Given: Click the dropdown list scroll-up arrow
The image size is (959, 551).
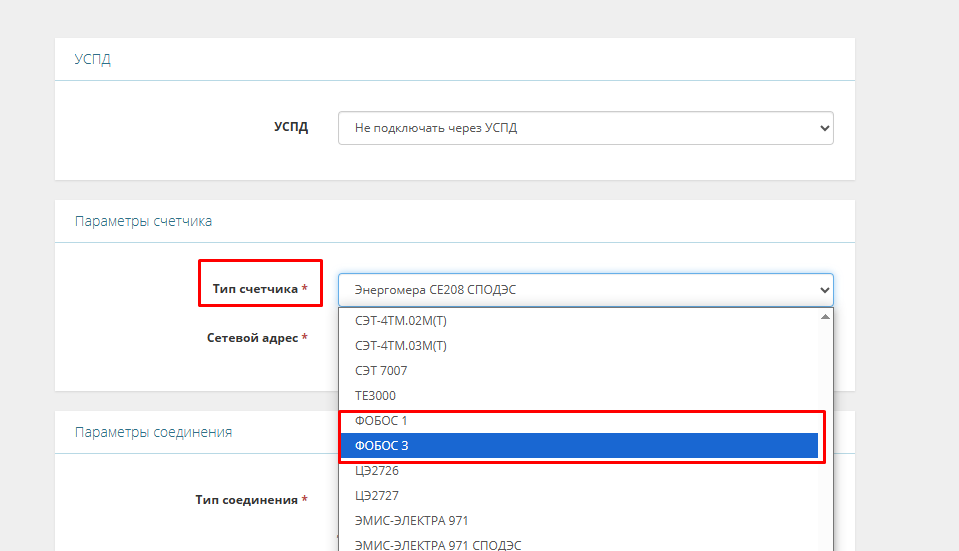Looking at the screenshot, I should 825,317.
